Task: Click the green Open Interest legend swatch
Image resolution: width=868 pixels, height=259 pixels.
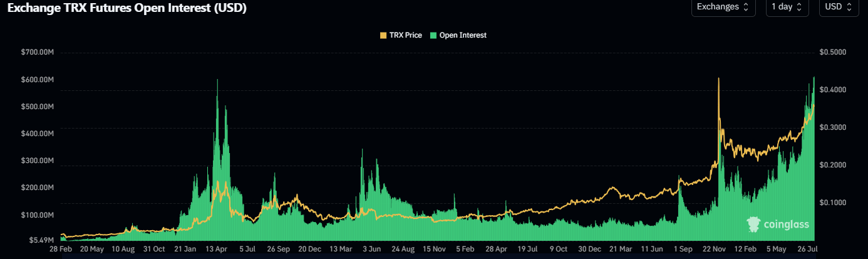Action: pos(433,35)
